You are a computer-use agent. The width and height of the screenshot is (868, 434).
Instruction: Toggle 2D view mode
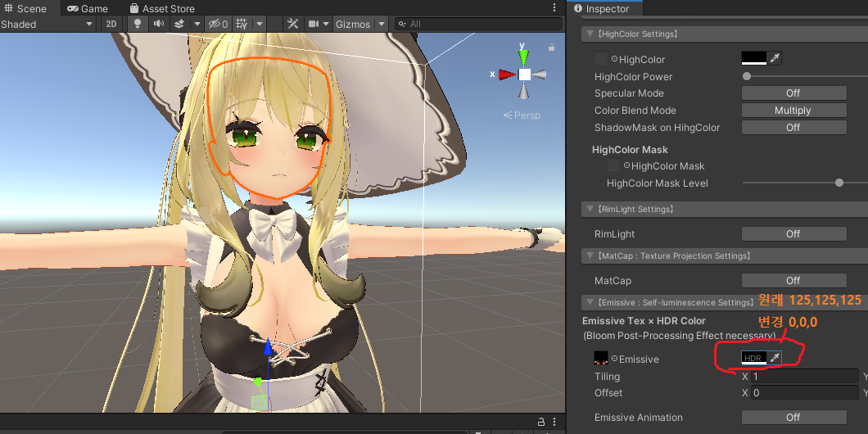(111, 24)
